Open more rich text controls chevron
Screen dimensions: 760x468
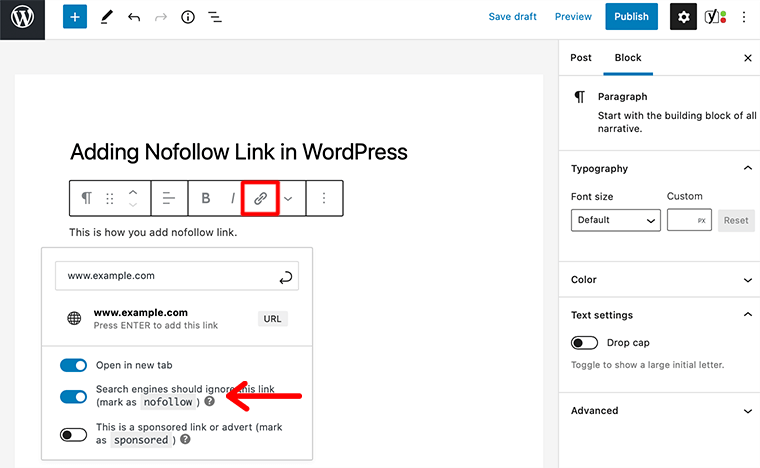pos(288,199)
